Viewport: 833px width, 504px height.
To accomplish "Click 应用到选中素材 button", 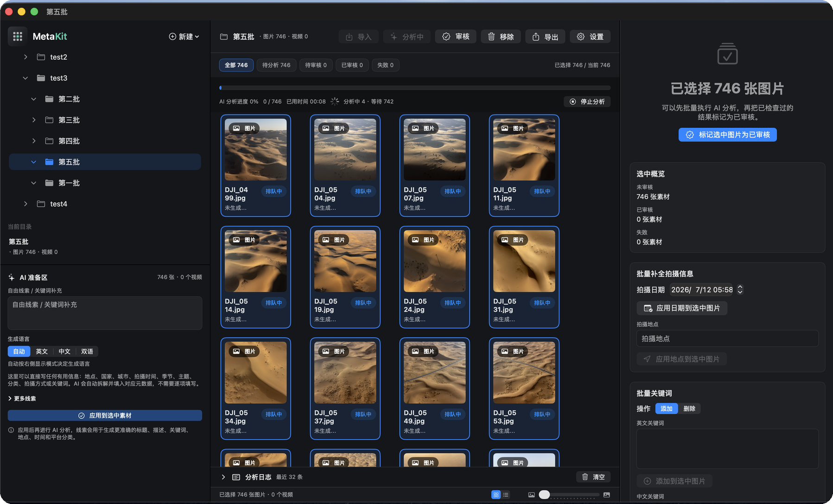I will (105, 416).
